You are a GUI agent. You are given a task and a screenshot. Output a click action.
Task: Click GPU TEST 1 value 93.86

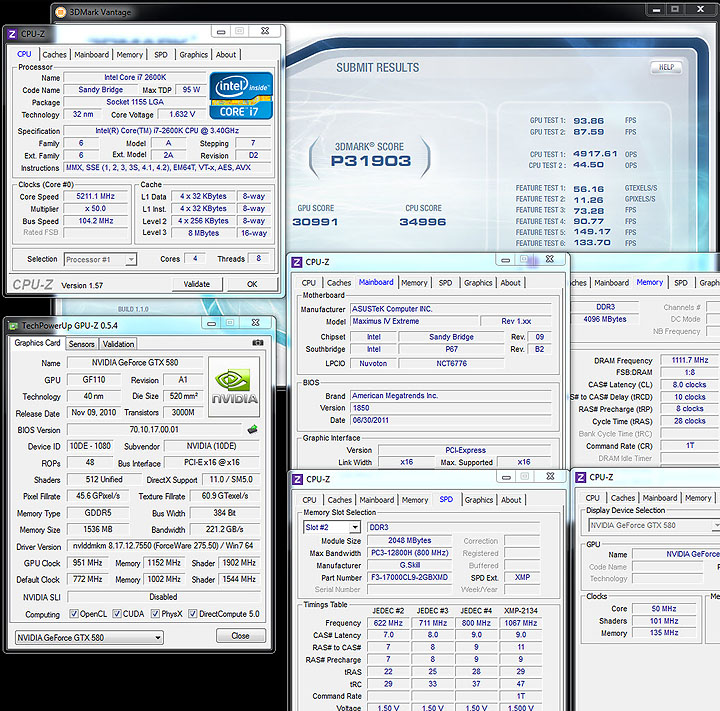click(x=588, y=121)
